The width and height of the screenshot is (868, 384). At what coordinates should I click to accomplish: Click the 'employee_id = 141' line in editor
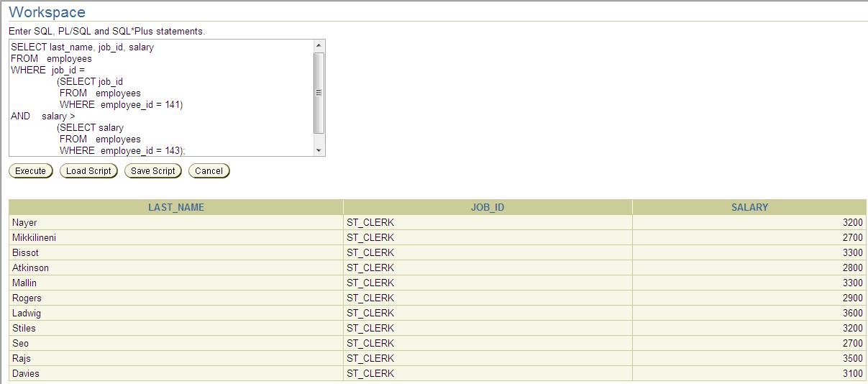click(x=122, y=104)
